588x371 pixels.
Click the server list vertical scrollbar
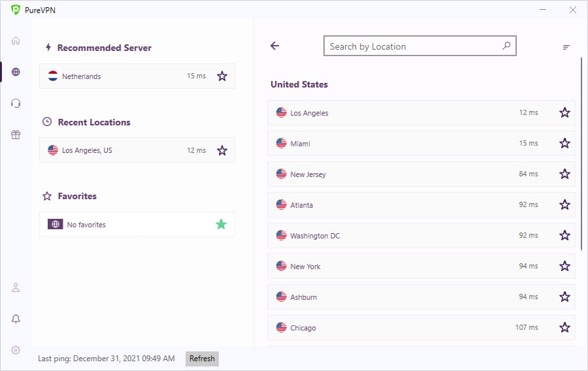(581, 153)
